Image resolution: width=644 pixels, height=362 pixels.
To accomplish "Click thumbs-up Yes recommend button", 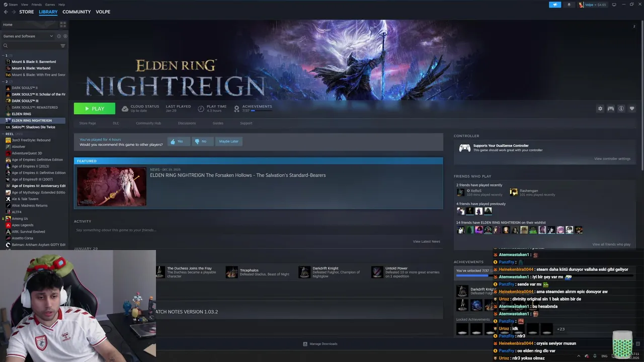I will click(178, 141).
